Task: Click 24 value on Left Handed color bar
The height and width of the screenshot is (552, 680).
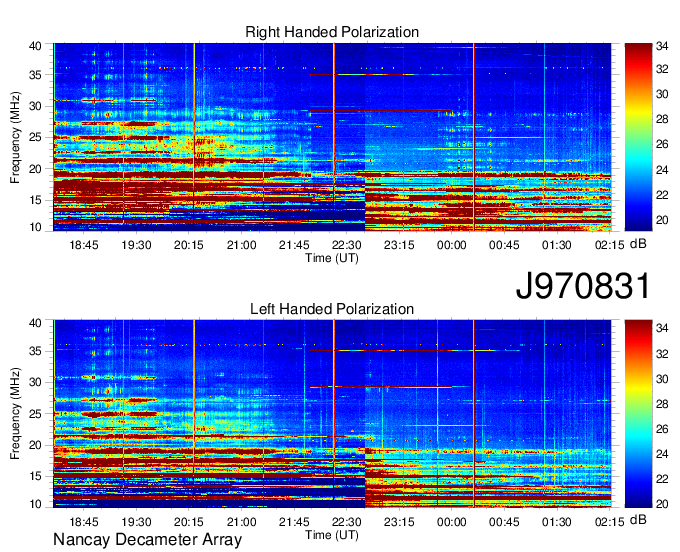Action: tap(662, 454)
